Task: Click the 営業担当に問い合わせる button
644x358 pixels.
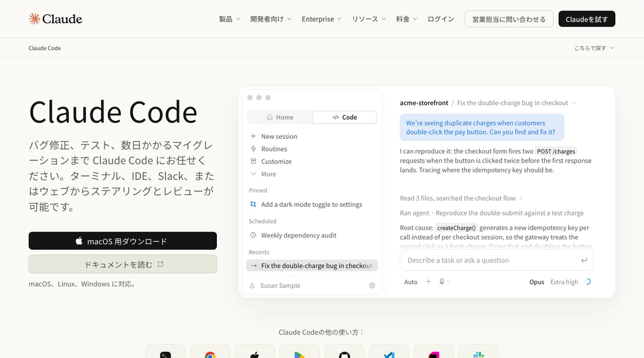Action: tap(509, 19)
